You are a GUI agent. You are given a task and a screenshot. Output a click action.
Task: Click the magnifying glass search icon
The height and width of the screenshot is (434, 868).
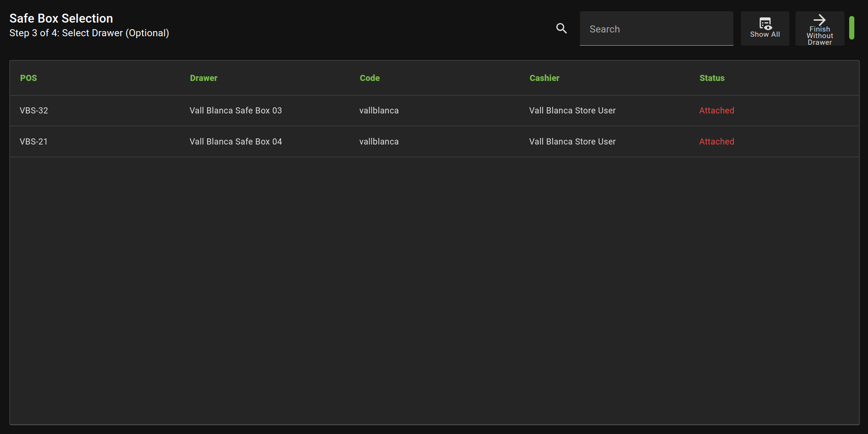(561, 28)
